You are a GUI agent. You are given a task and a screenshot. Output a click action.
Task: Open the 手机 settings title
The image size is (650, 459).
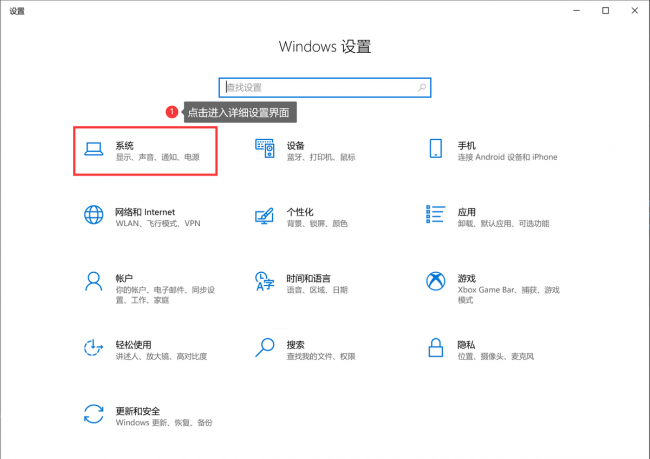(466, 146)
